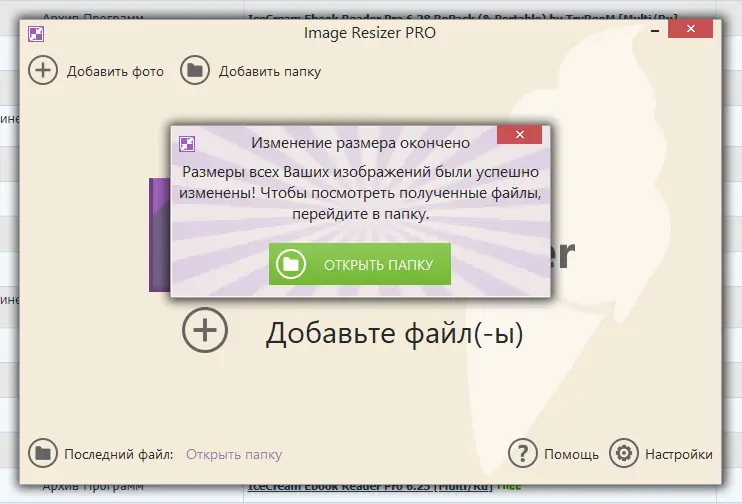Click the Добавить папку label
The image size is (742, 504).
pyautogui.click(x=270, y=71)
